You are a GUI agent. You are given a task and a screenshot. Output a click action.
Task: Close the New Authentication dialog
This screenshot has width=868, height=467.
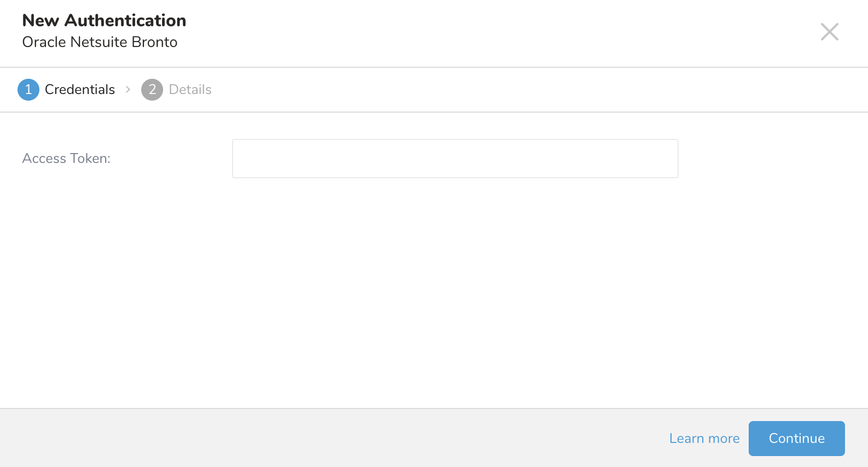click(829, 32)
